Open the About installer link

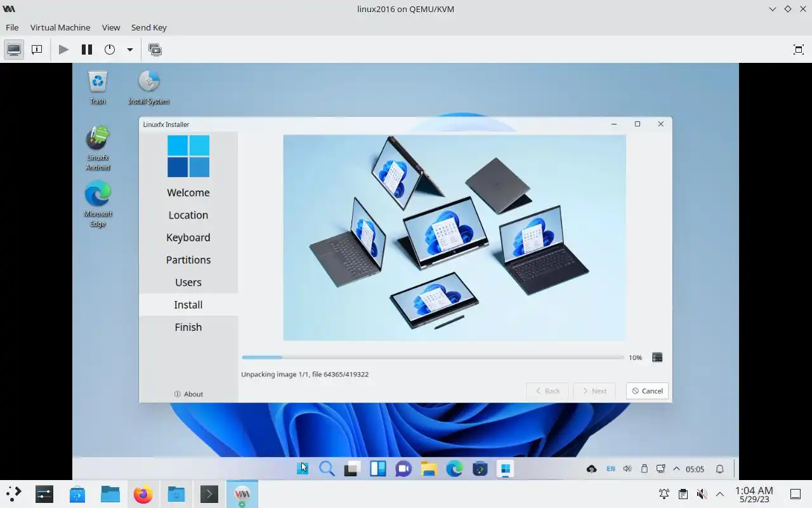tap(188, 394)
